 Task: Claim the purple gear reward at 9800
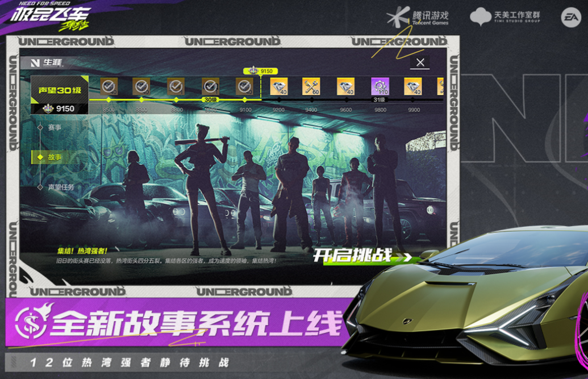[380, 86]
